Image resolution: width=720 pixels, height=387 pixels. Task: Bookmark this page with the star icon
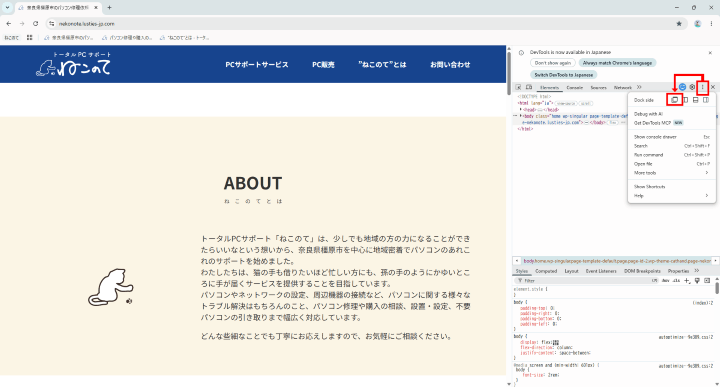coord(679,23)
